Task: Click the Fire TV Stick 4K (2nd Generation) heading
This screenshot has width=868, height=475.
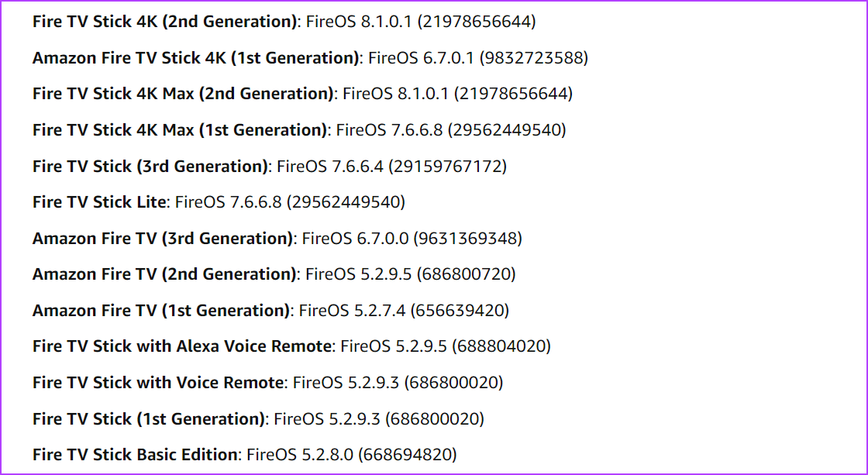Action: 165,22
